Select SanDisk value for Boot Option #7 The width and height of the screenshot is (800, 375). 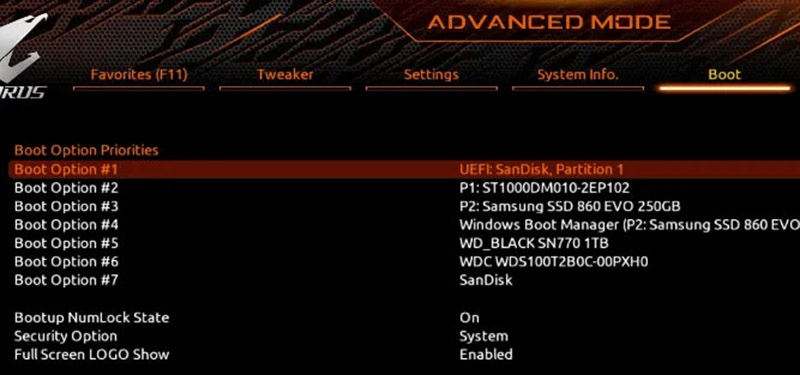(486, 280)
